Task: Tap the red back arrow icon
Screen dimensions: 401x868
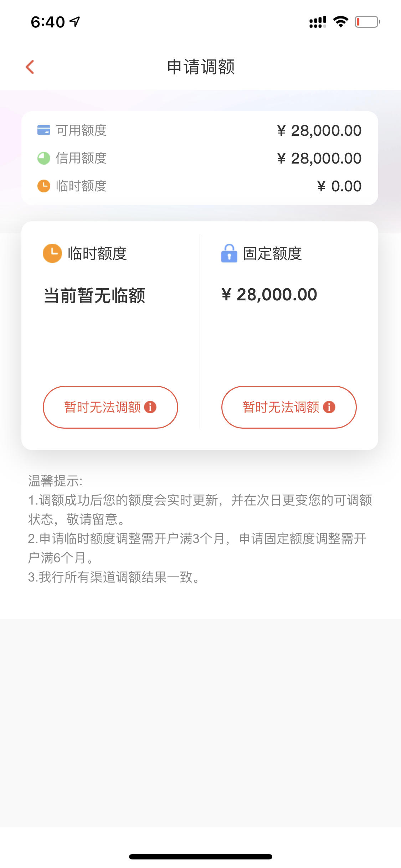Action: coord(30,67)
